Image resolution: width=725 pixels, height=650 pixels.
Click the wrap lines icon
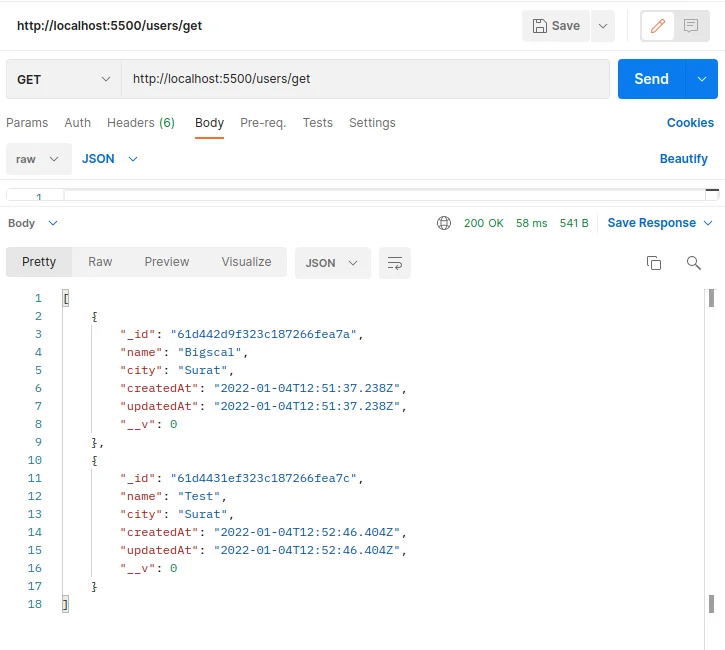[x=395, y=263]
